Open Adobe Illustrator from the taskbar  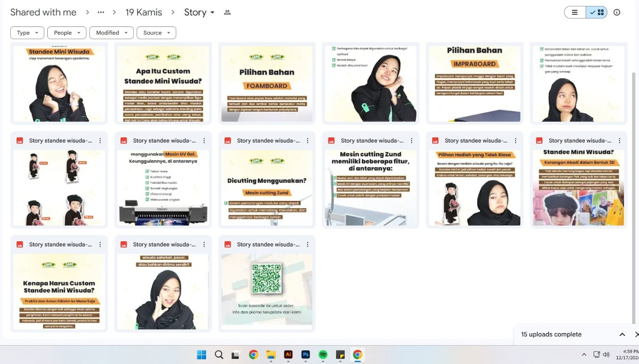pos(288,355)
